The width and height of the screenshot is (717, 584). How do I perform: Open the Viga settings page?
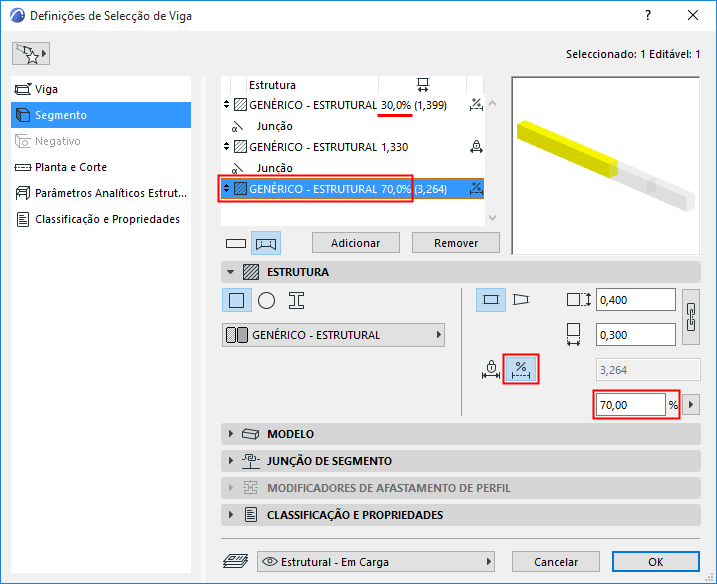click(x=101, y=89)
